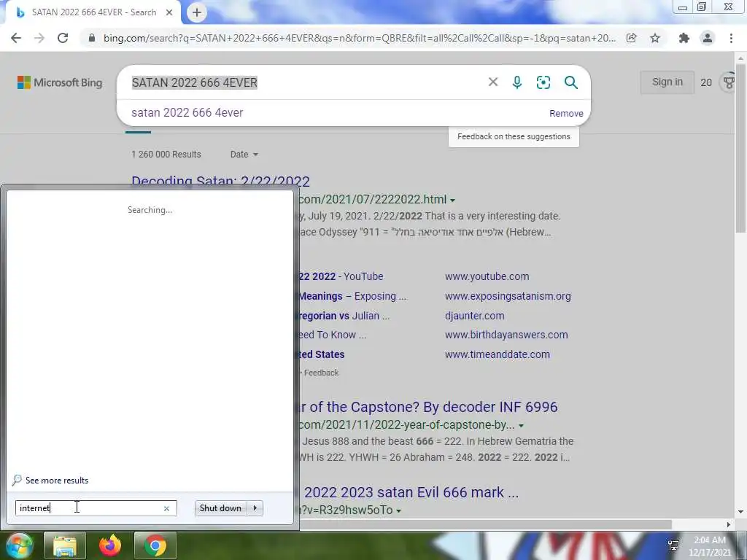Click the padlock site info icon

click(92, 38)
